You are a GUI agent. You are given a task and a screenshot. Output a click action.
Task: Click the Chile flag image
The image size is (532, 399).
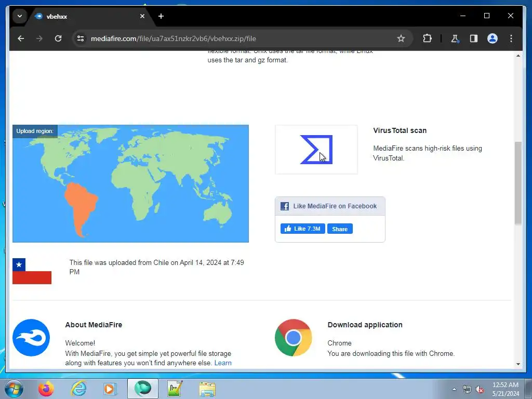tap(32, 271)
